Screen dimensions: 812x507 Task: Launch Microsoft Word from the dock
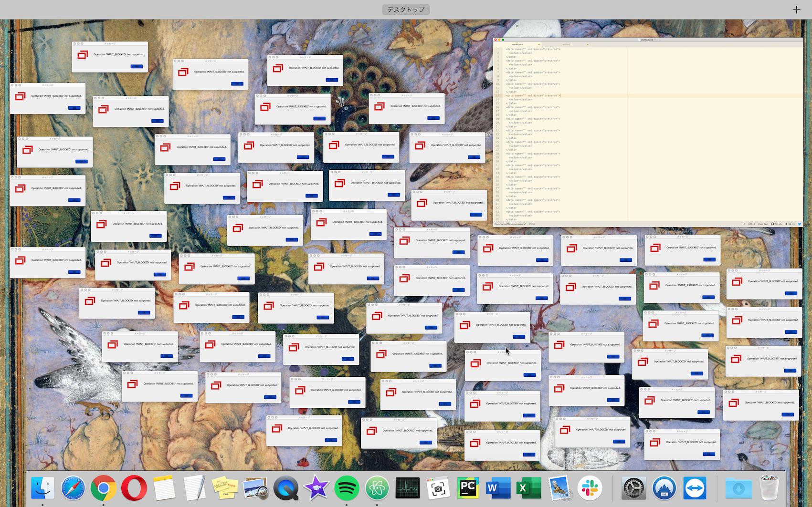pos(498,488)
